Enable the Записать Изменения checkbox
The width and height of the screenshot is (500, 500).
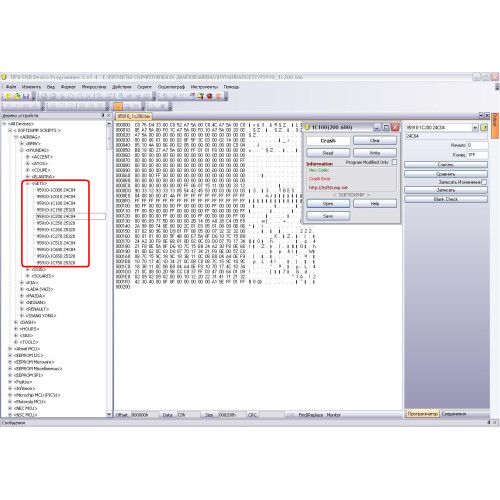coord(484,182)
